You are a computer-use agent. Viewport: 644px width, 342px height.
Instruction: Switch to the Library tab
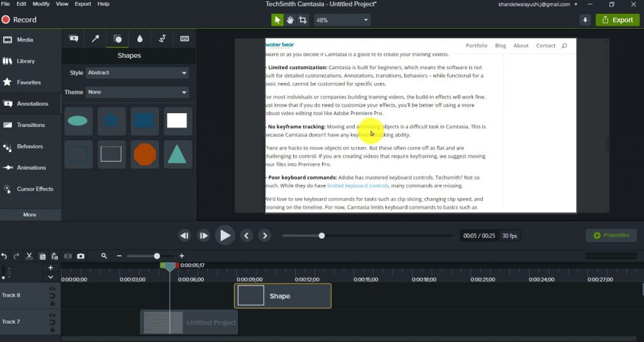point(30,61)
